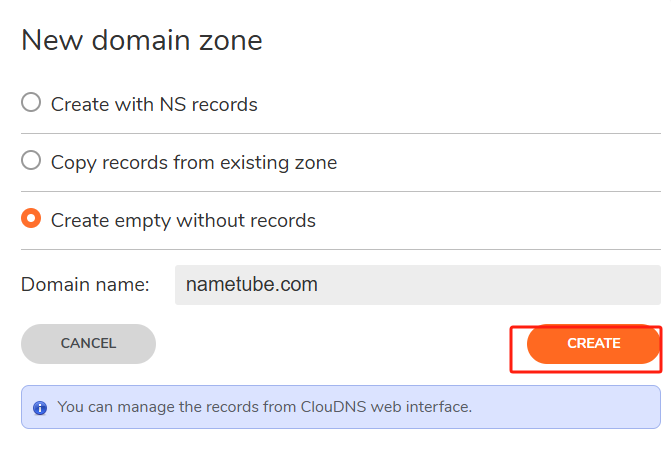The image size is (671, 467).
Task: Click the 'Create with NS records' label text
Action: (x=154, y=104)
